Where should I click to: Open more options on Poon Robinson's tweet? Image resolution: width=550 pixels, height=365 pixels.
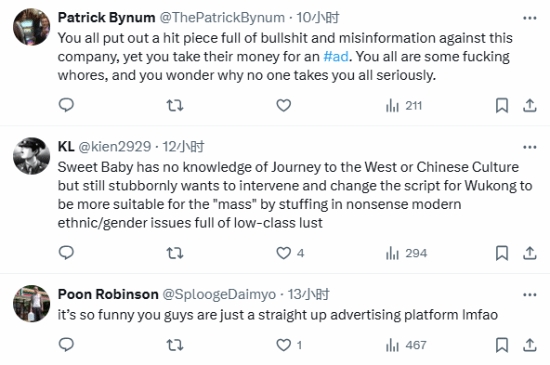click(x=530, y=295)
